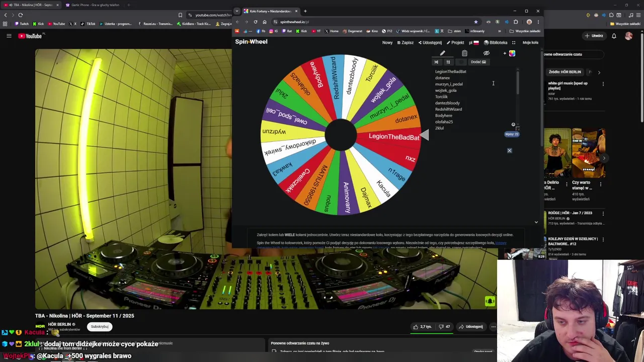
Task: Select the Źródło: HÖR BERLIN filter chip
Action: point(565,72)
